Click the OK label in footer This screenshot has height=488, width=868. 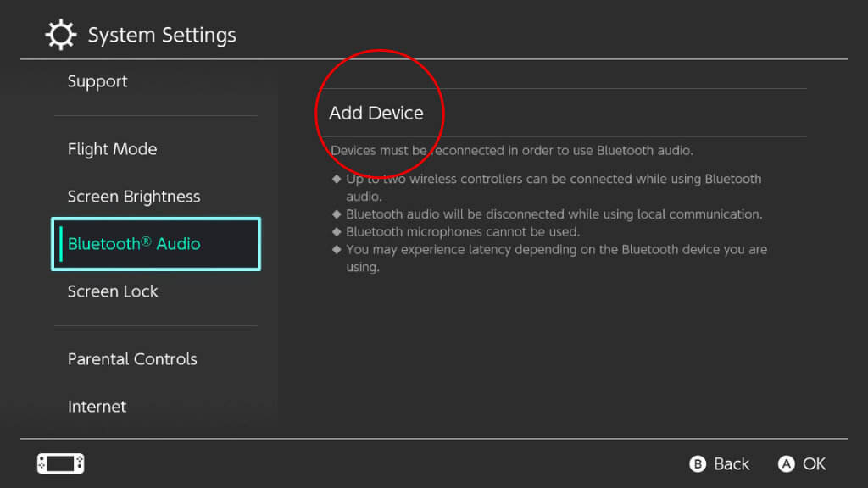814,463
